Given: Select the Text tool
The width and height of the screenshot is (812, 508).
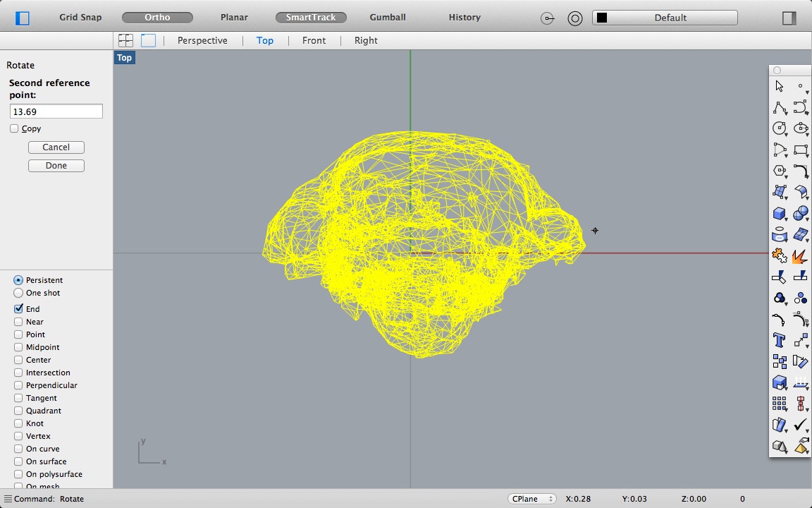Looking at the screenshot, I should (779, 340).
